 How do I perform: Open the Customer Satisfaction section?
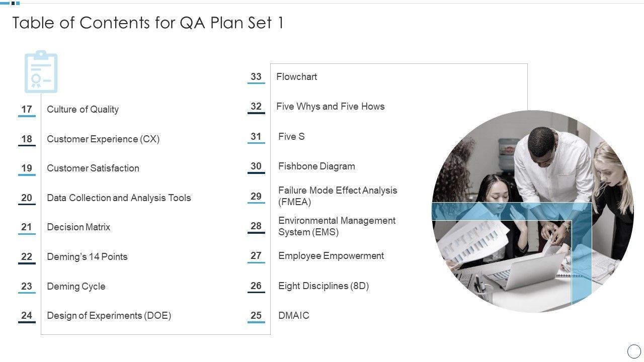(x=93, y=168)
